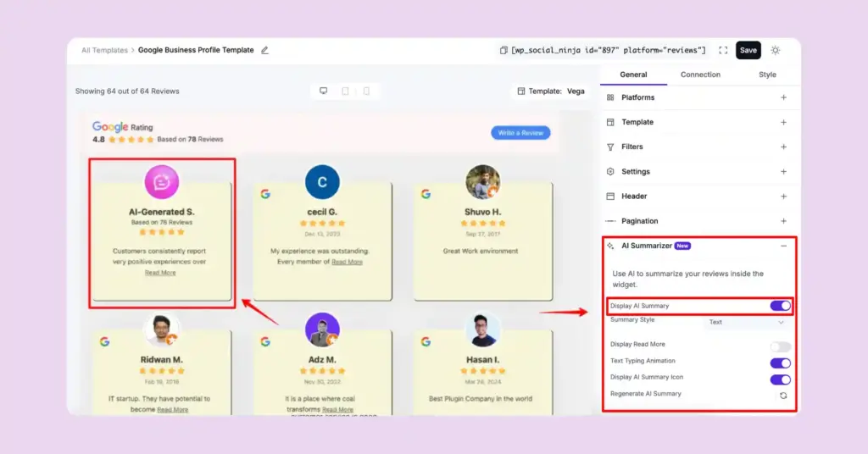Expand the Settings section

click(783, 171)
